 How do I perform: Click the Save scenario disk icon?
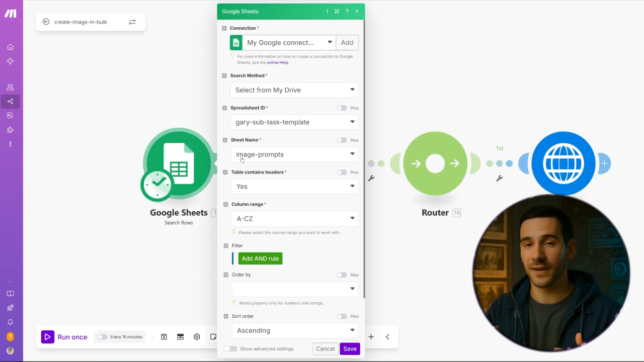(164, 337)
